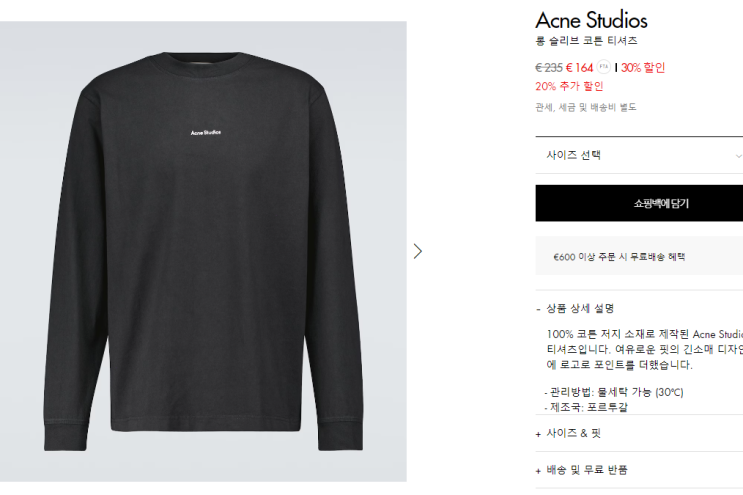
Task: Expand the 배송 및 무료 반품 section
Action: coord(581,470)
